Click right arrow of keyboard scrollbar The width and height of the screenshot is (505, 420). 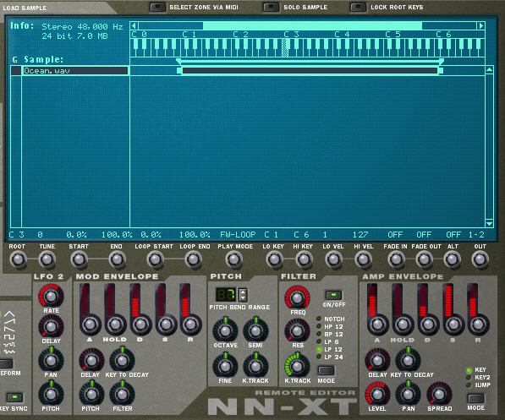coord(481,25)
